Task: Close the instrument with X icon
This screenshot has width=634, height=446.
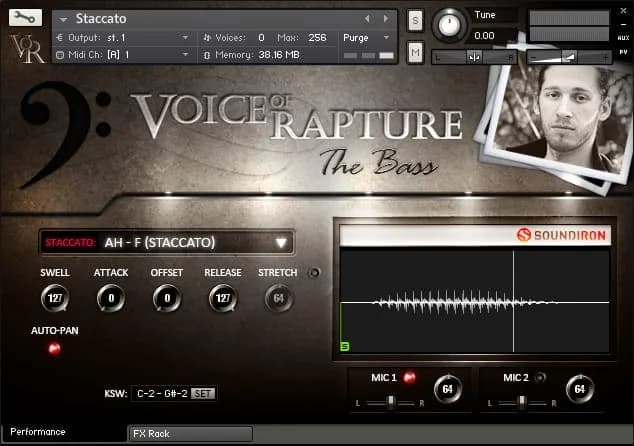Action: (x=623, y=11)
